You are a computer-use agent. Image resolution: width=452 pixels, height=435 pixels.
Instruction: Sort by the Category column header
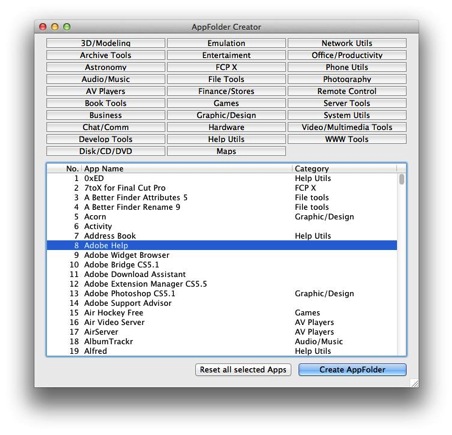click(x=345, y=169)
